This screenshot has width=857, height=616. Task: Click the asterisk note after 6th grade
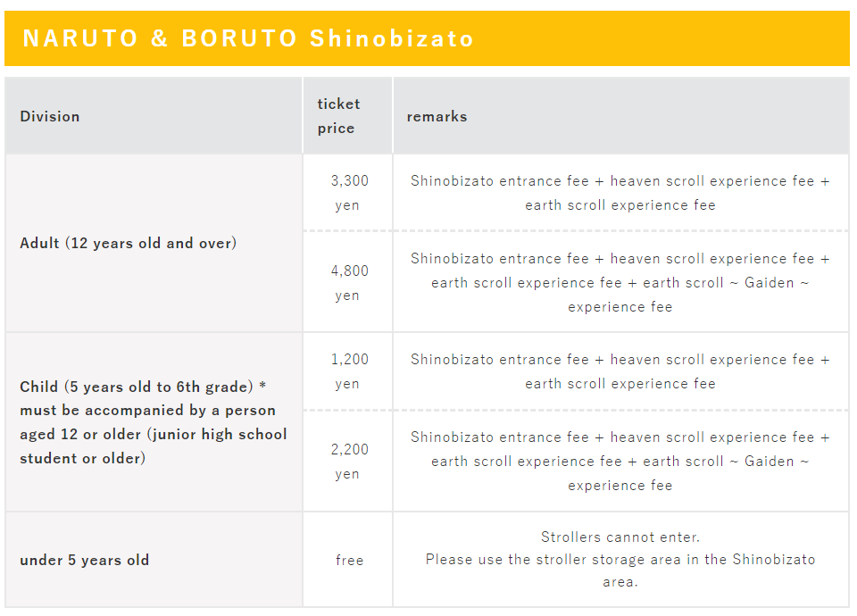[262, 386]
